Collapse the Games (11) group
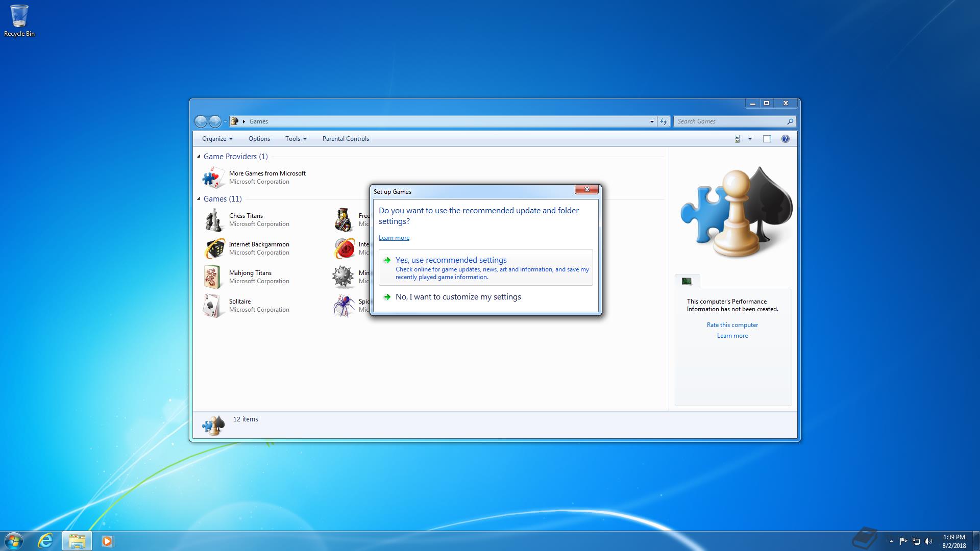Viewport: 980px width, 551px height. (x=199, y=199)
